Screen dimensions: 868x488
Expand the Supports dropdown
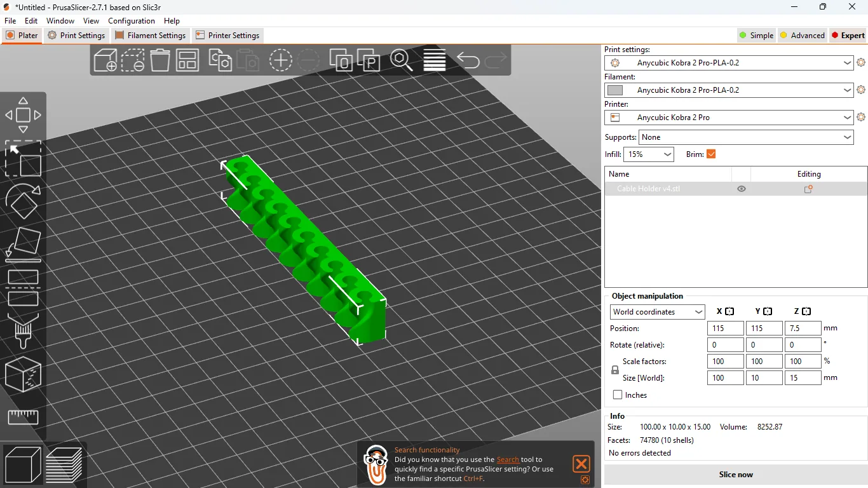(x=747, y=137)
